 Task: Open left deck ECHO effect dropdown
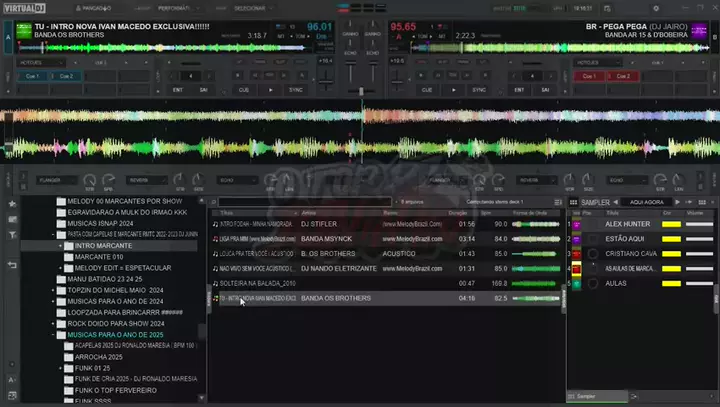click(236, 181)
